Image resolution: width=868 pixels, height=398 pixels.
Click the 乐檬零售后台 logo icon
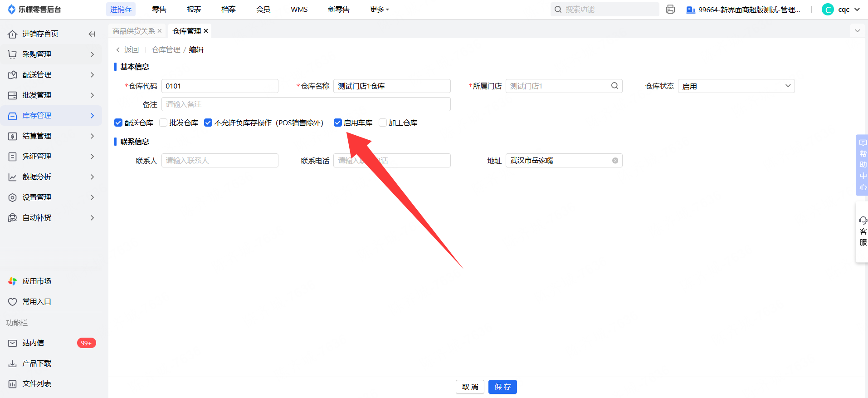point(12,9)
